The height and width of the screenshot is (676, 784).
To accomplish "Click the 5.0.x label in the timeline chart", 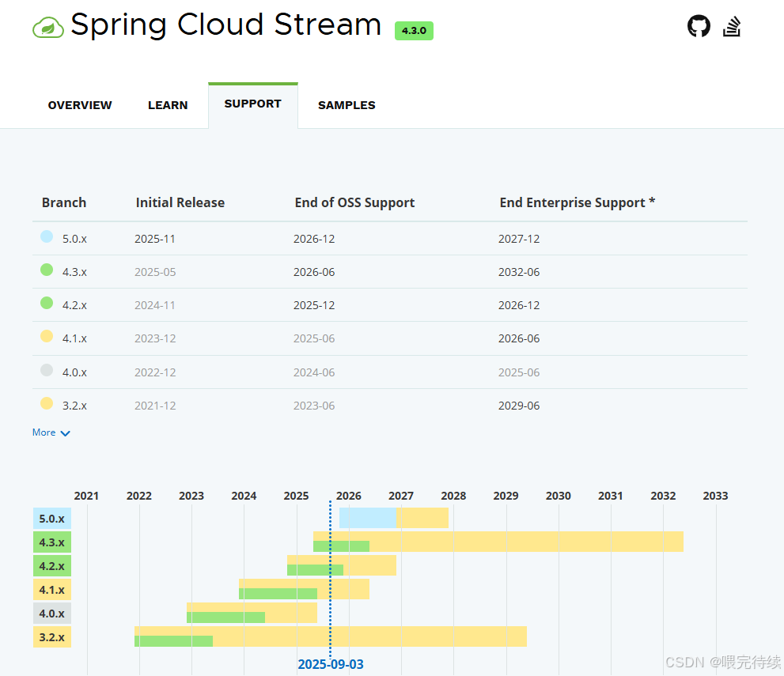I will [x=52, y=519].
